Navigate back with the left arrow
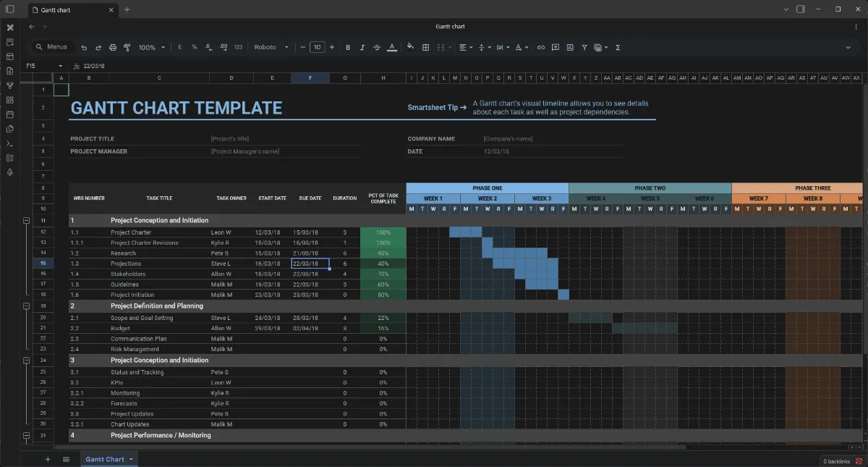 pyautogui.click(x=31, y=27)
